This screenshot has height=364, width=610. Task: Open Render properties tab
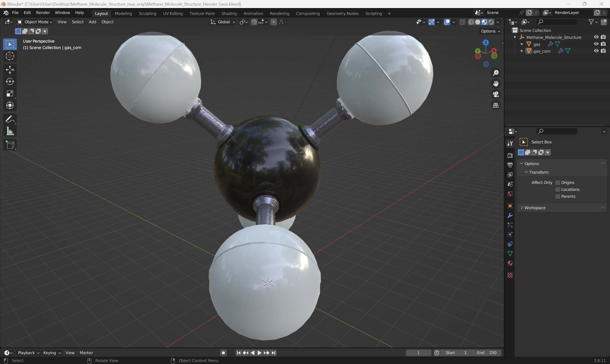coord(510,155)
